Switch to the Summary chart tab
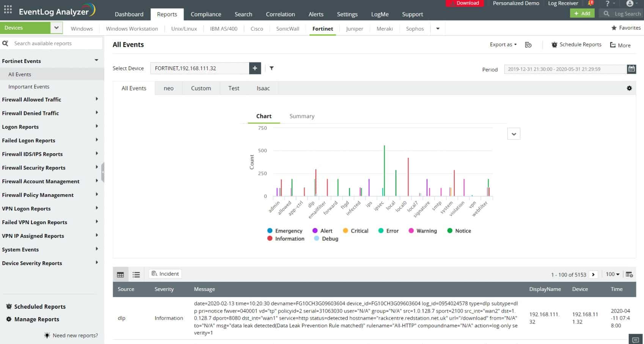The width and height of the screenshot is (644, 344). pos(302,116)
